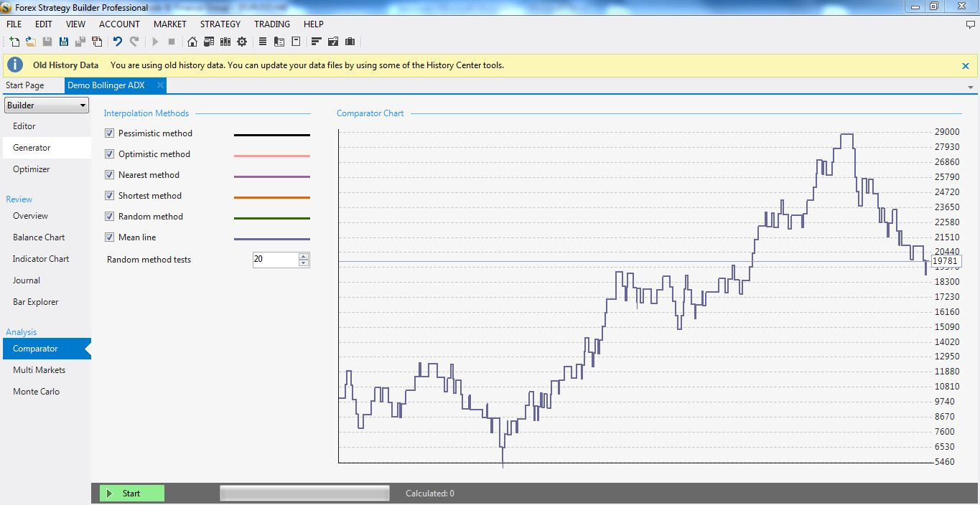This screenshot has width=980, height=505.
Task: Toggle the Mean line checkbox
Action: [x=110, y=237]
